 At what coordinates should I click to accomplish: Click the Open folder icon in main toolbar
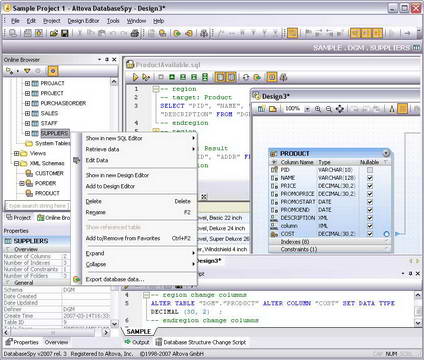[53, 33]
